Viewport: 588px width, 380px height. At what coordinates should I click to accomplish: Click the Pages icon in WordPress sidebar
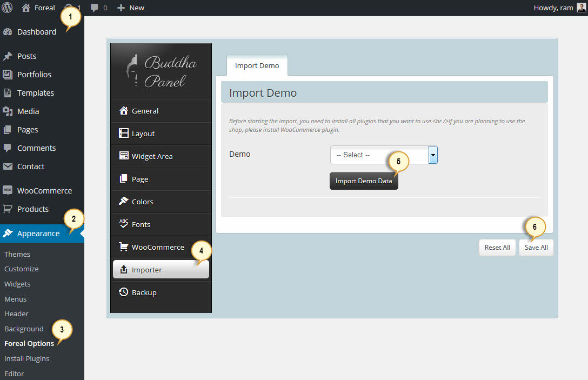point(8,130)
